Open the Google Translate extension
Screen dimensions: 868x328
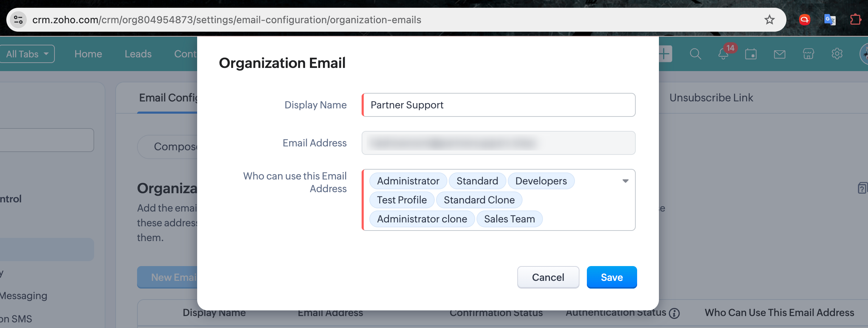point(830,20)
